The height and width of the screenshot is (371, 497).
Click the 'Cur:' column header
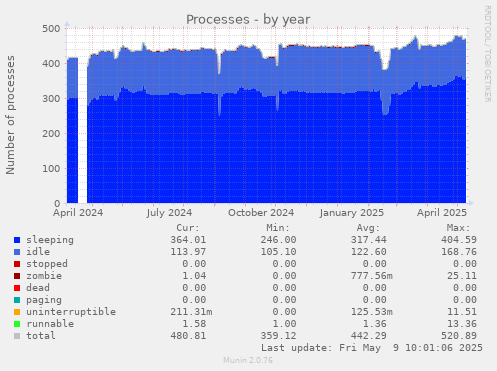coord(188,228)
